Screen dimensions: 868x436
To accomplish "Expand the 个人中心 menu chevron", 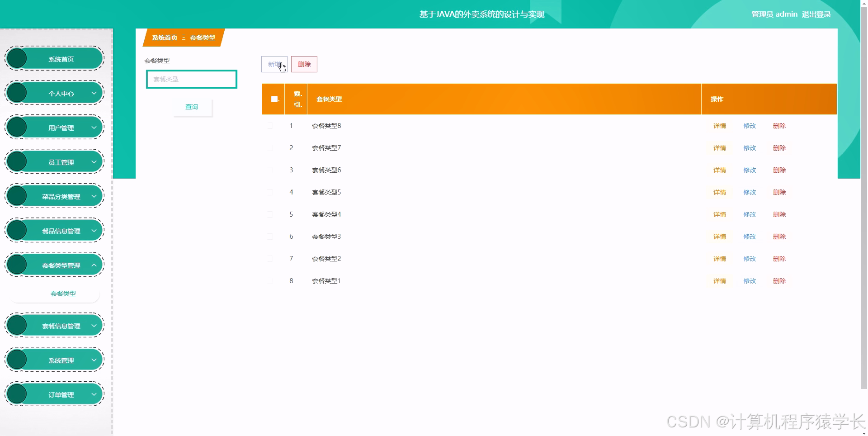I will tap(94, 93).
